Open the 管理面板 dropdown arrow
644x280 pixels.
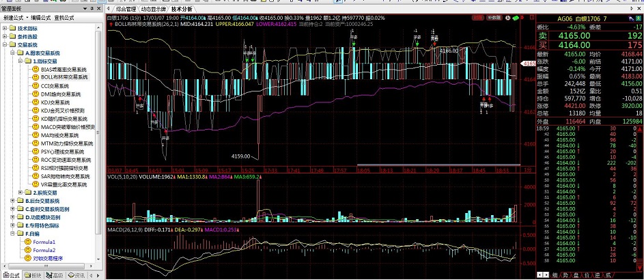point(85,9)
